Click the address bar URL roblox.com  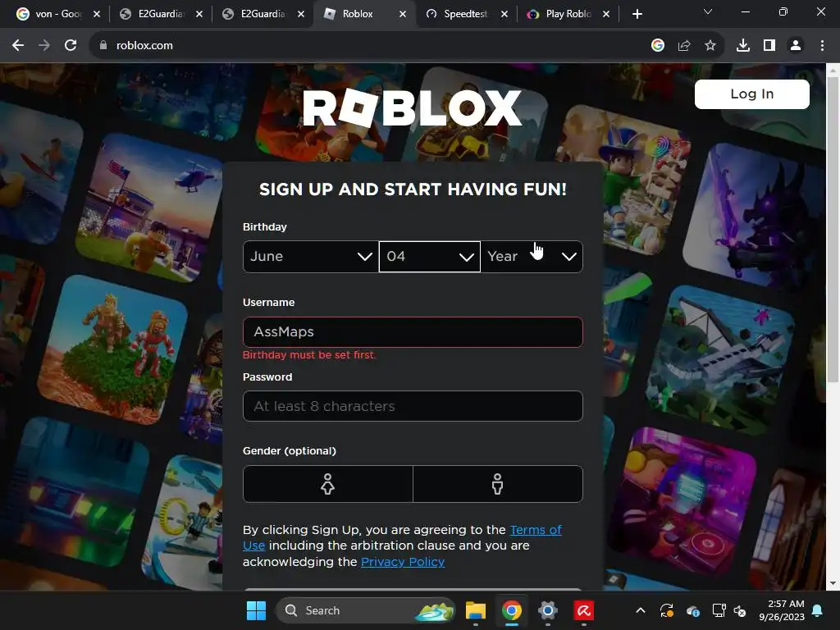pos(144,46)
